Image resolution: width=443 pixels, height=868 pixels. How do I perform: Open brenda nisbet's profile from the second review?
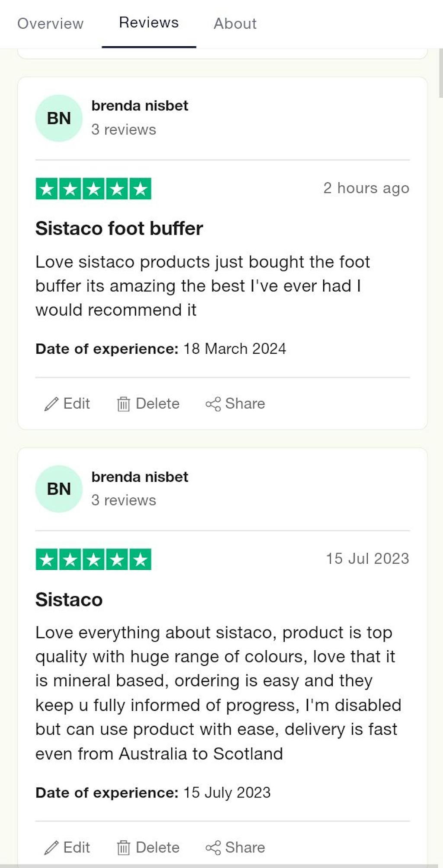coord(140,477)
